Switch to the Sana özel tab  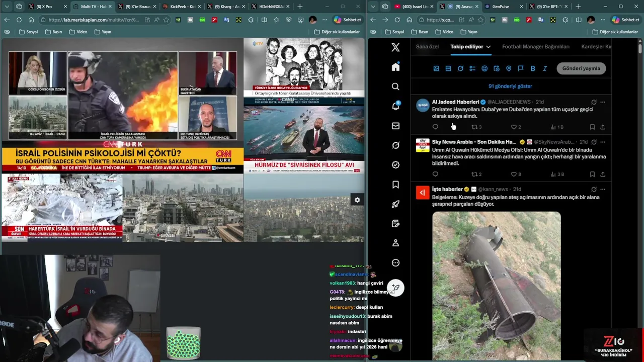coord(427,47)
